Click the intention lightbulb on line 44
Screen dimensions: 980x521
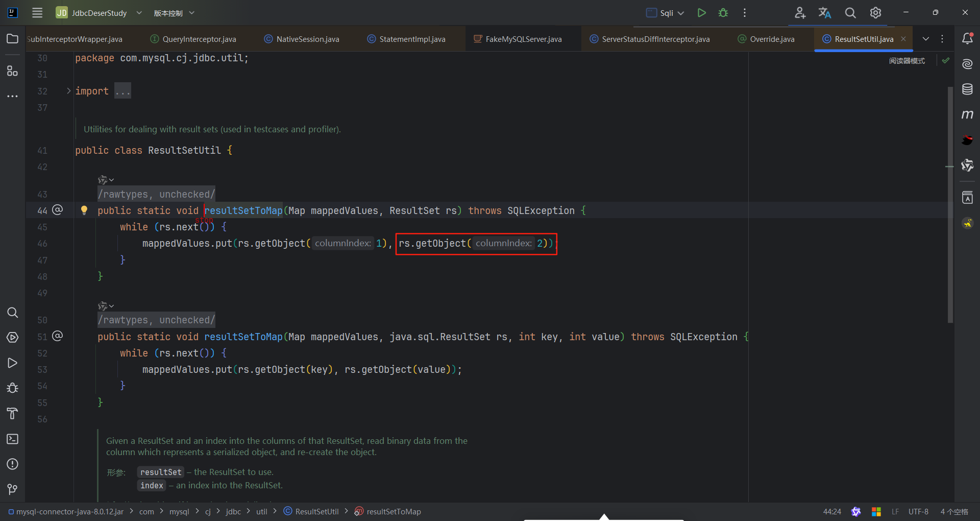click(84, 210)
